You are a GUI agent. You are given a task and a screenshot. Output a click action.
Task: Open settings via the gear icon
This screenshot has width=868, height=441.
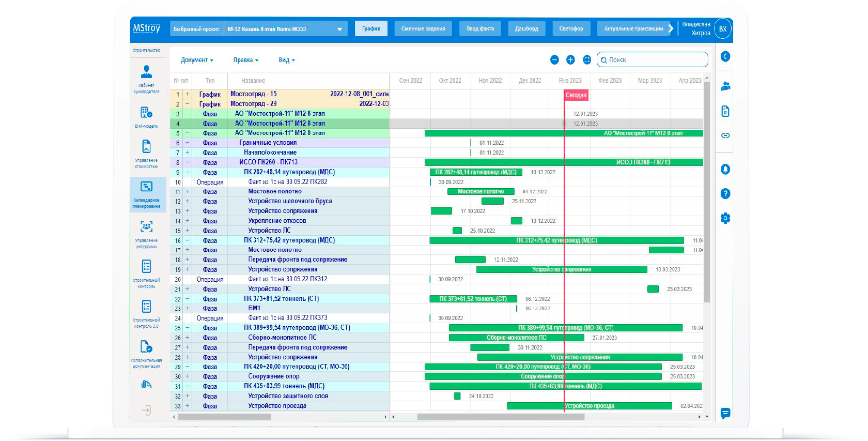(x=725, y=218)
